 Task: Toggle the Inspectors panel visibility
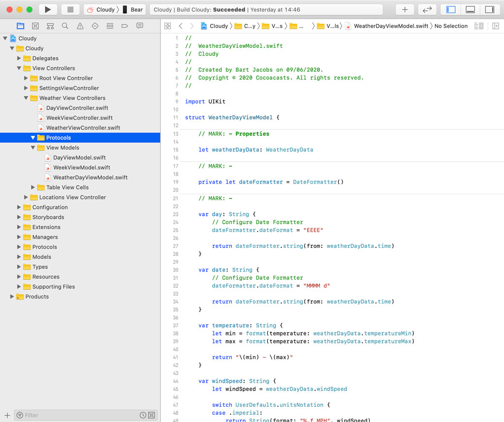[489, 9]
